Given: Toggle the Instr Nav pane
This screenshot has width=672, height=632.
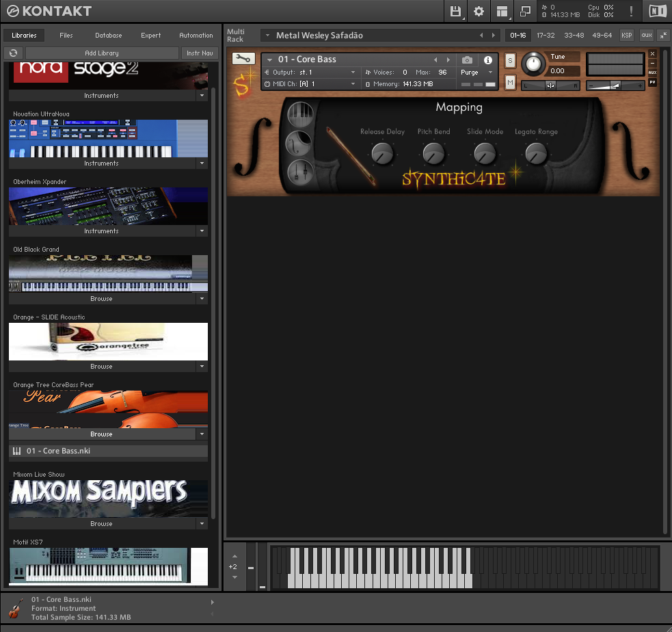Looking at the screenshot, I should coord(200,53).
